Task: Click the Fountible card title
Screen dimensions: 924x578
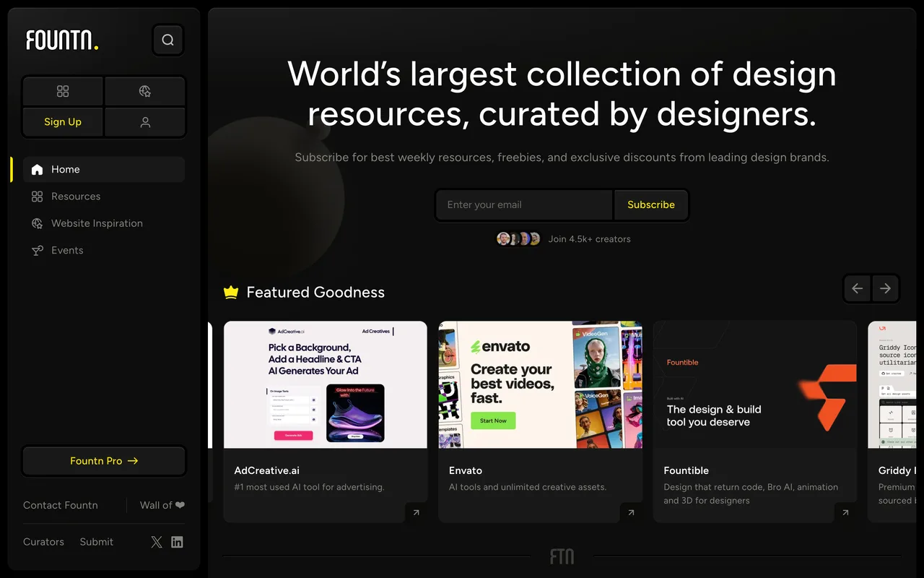Action: 687,470
